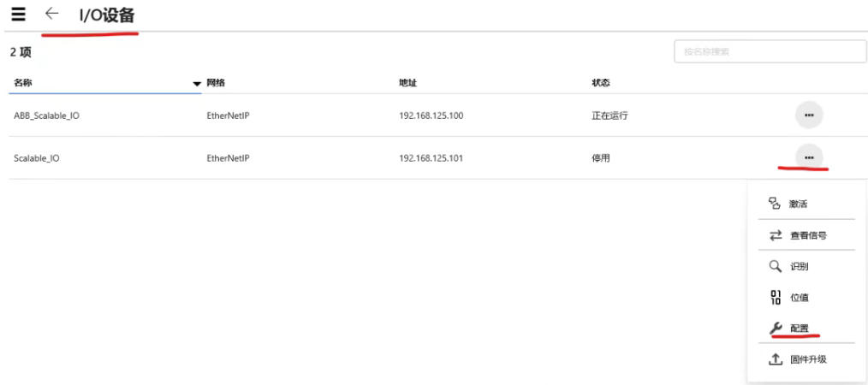Click the firmware upgrade upload icon
The image size is (868, 385).
pyautogui.click(x=775, y=359)
